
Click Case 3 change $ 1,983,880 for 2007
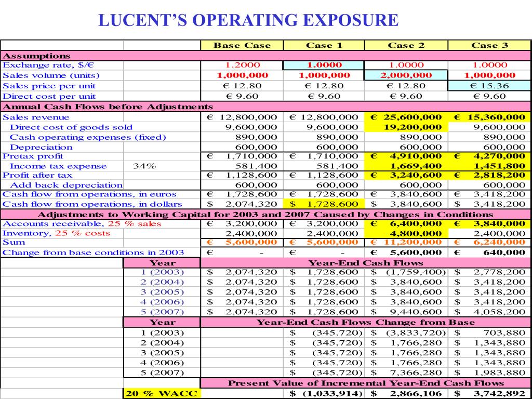coord(489,373)
